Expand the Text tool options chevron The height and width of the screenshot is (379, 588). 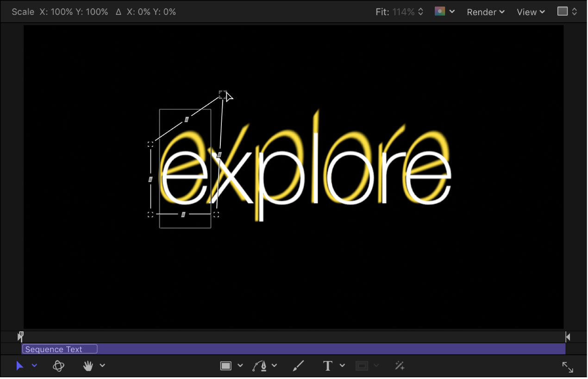pyautogui.click(x=342, y=366)
